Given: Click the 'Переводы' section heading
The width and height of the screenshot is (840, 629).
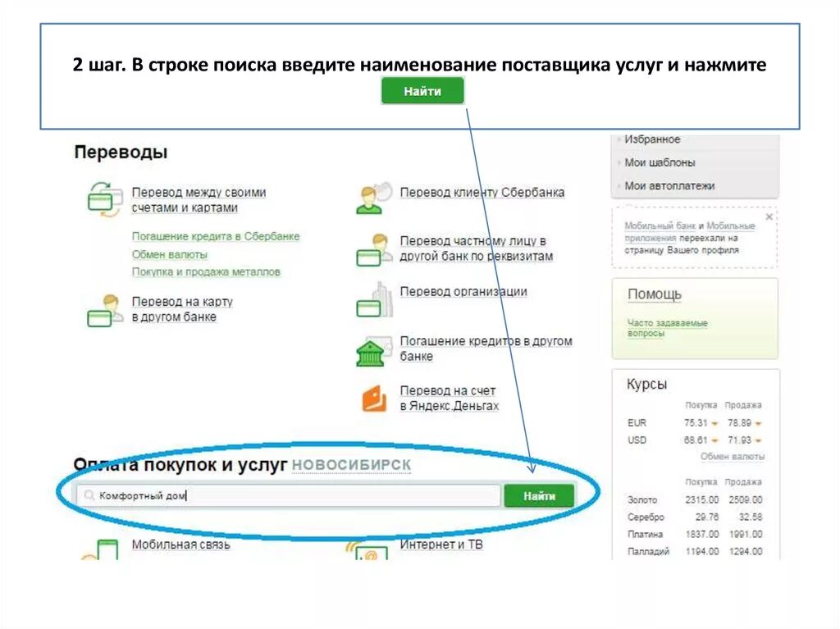Looking at the screenshot, I should point(121,153).
